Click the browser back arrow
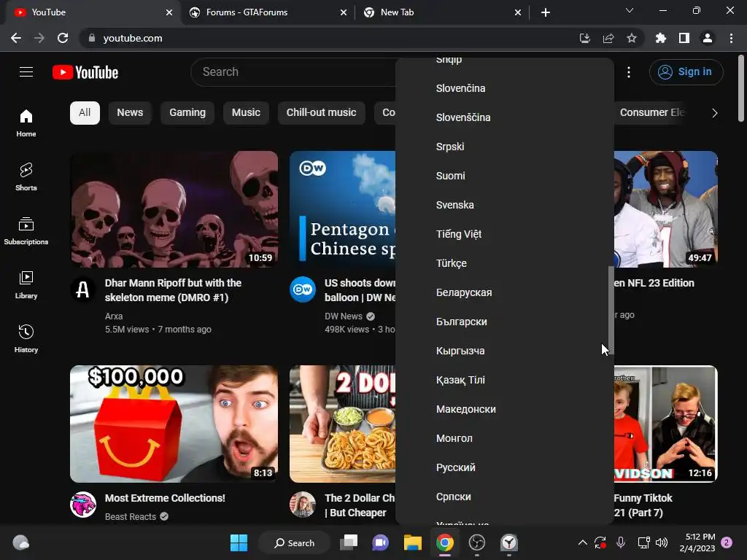Screen dimensions: 747x560 [16, 38]
